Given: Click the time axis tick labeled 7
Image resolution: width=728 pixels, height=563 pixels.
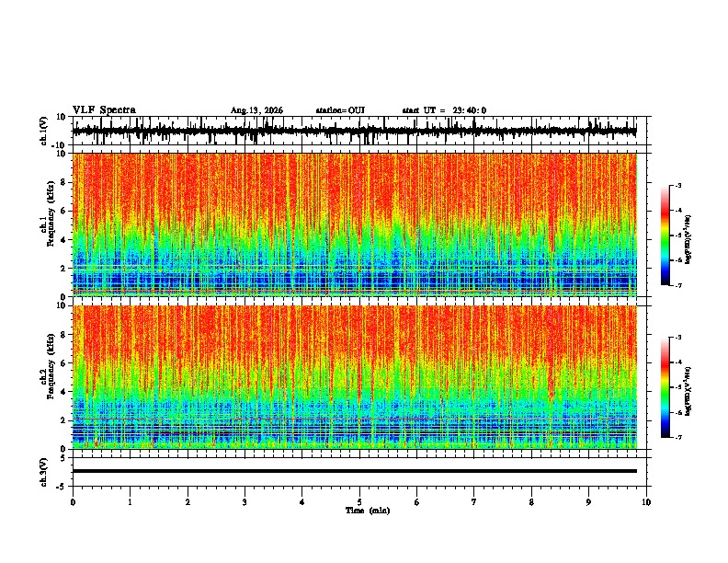Looking at the screenshot, I should (474, 502).
